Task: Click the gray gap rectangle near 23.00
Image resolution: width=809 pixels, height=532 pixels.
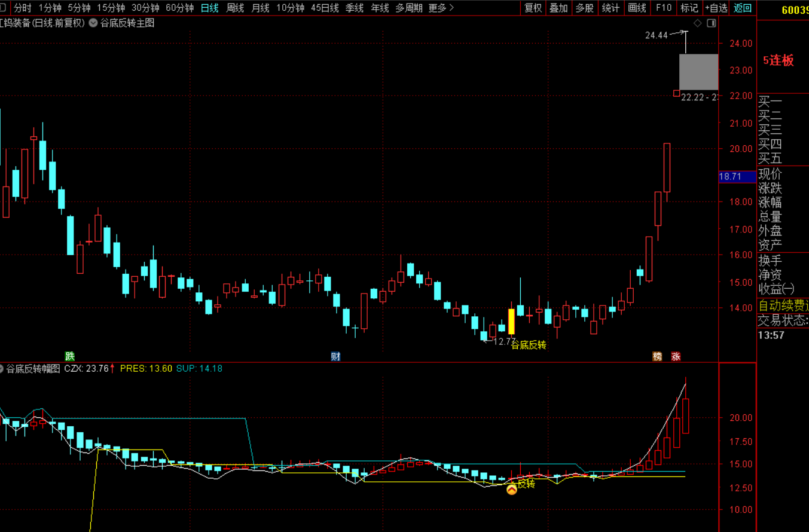Action: tap(698, 72)
